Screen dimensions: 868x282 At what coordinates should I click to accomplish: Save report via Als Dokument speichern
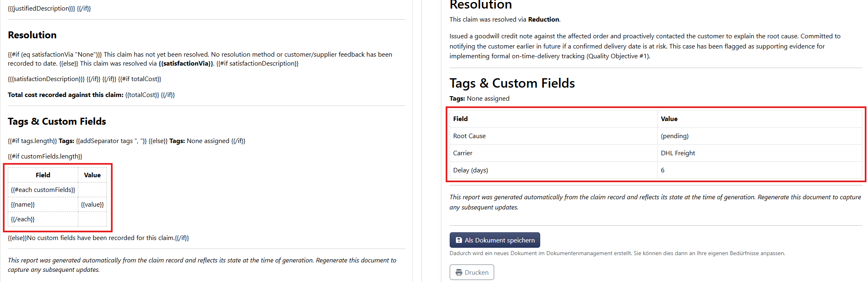click(x=495, y=240)
